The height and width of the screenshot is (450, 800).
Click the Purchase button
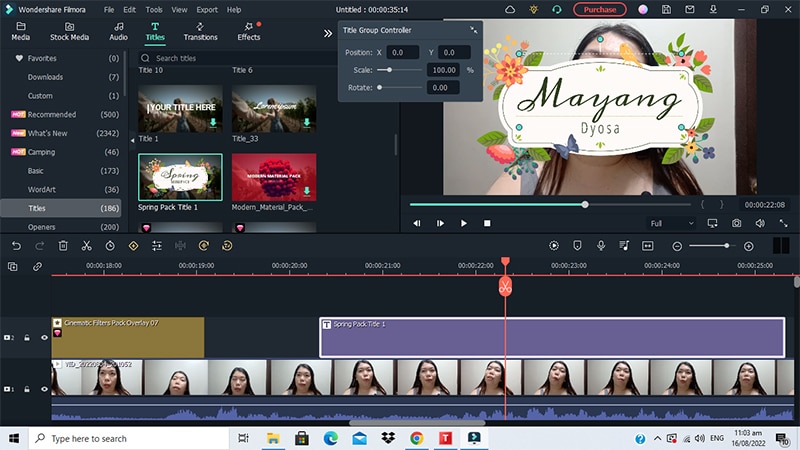coord(599,9)
